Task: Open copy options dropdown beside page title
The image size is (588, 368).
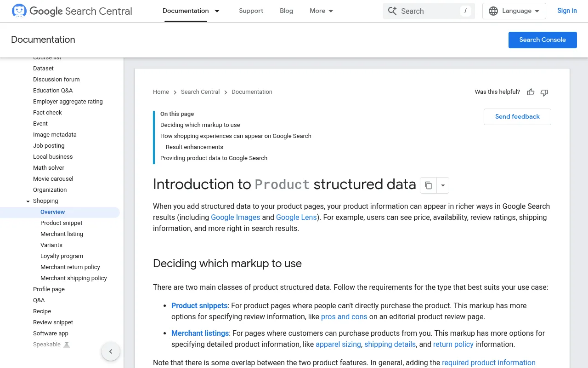Action: coord(443,185)
